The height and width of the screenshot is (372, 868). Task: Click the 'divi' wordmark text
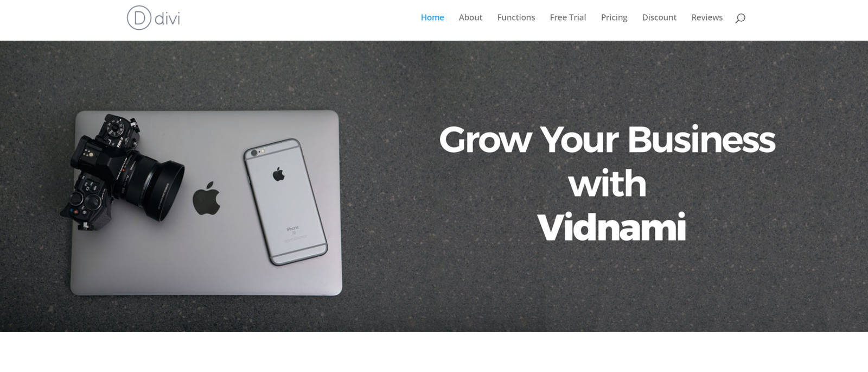[167, 19]
